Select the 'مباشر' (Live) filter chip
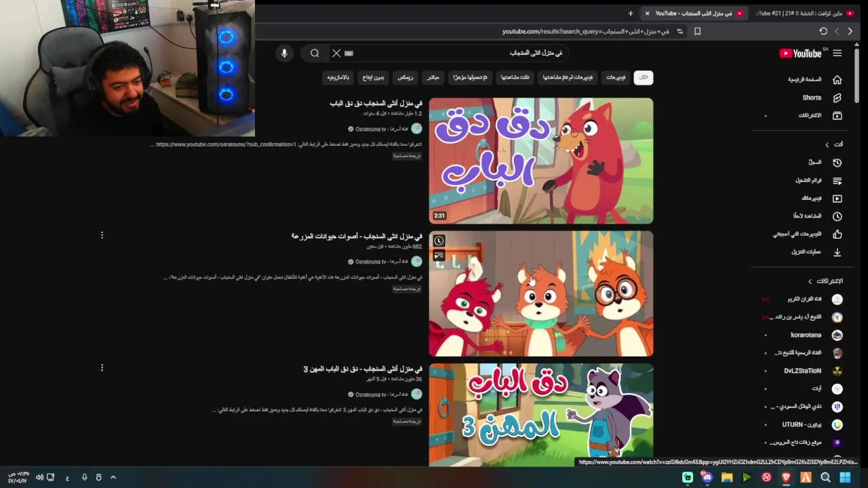868x488 pixels. [x=433, y=77]
